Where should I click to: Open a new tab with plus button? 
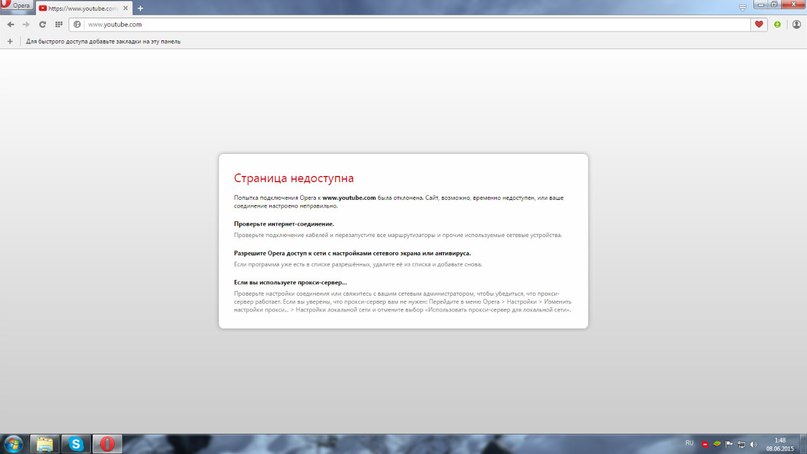140,8
